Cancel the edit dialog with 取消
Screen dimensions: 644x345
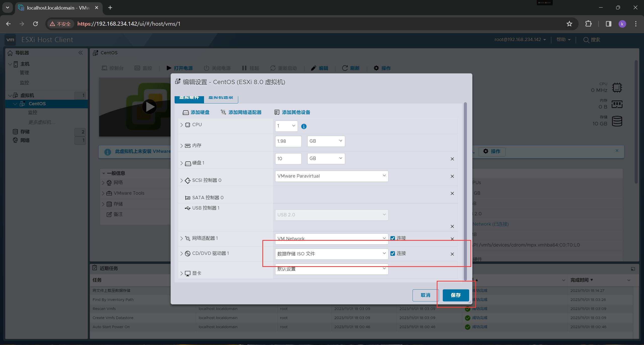[426, 295]
